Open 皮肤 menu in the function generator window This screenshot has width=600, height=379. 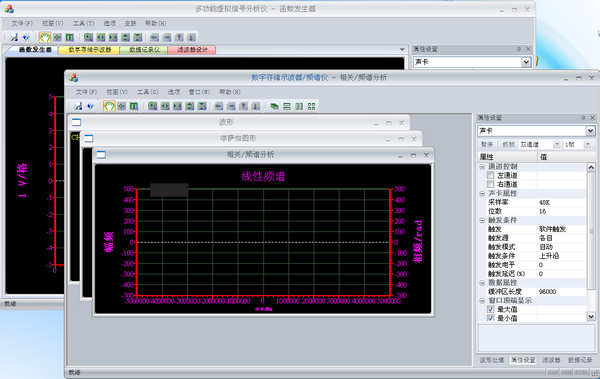point(130,23)
